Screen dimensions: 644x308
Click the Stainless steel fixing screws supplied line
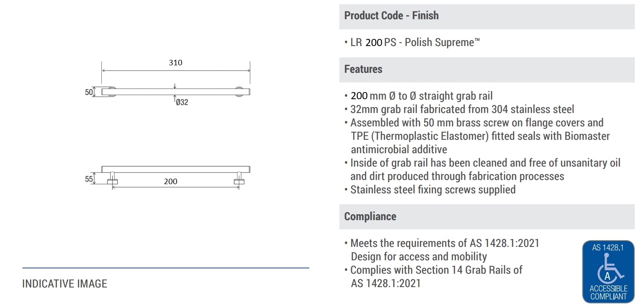point(430,190)
